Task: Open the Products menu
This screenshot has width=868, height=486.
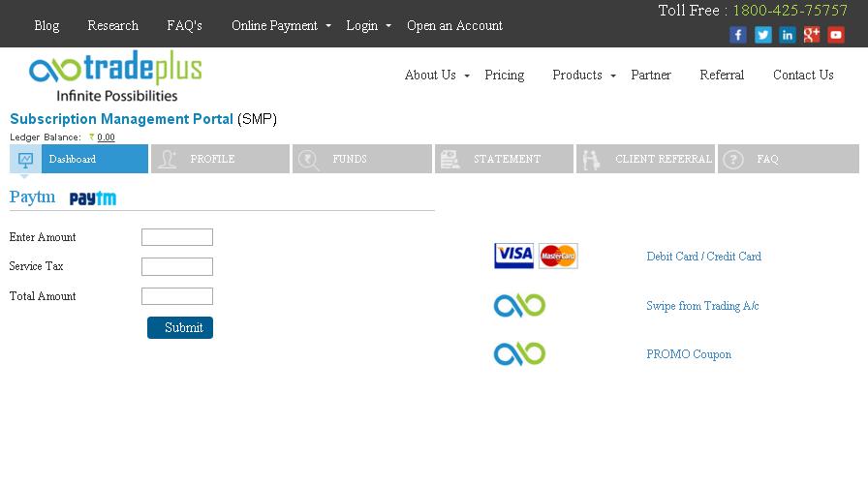Action: [x=576, y=75]
